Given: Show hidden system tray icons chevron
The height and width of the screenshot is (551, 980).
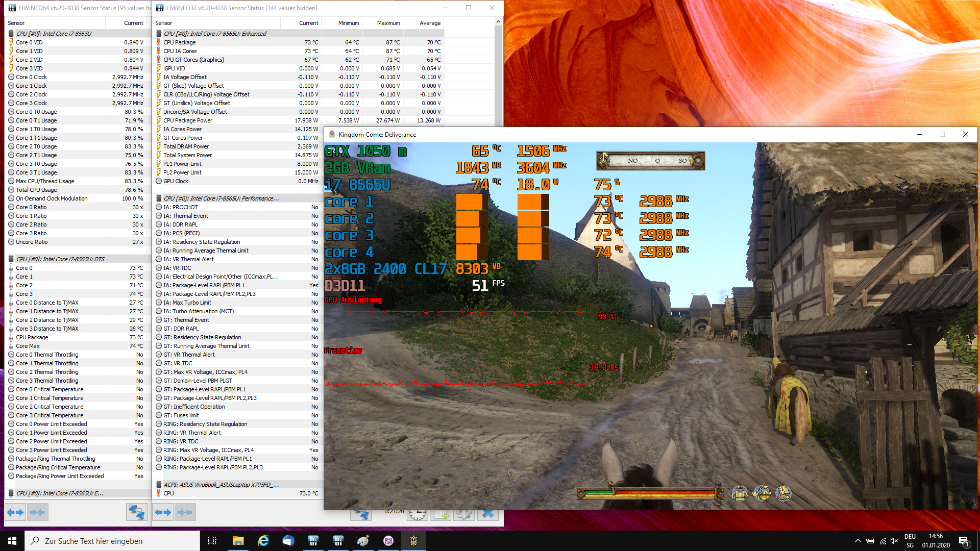Looking at the screenshot, I should tap(857, 541).
